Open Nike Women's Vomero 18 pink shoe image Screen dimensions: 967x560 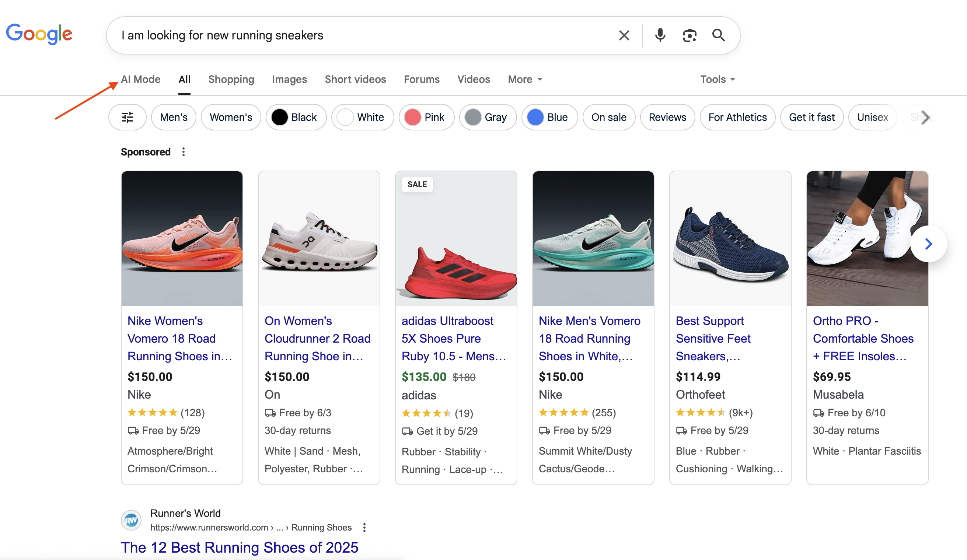(x=182, y=239)
